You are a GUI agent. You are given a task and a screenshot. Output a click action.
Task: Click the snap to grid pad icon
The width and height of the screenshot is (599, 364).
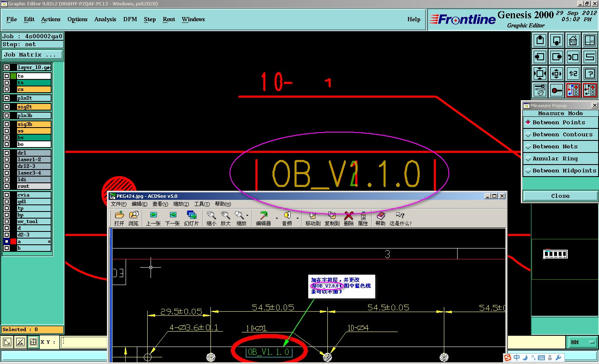(x=557, y=90)
